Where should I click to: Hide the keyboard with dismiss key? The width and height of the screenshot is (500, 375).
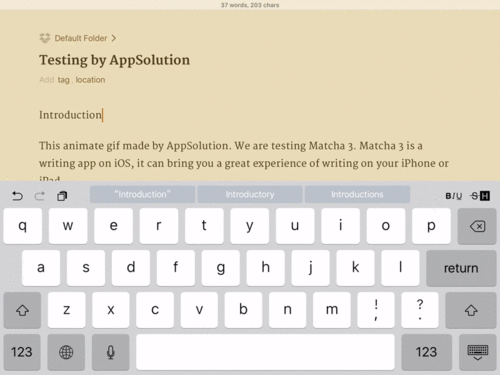478,352
